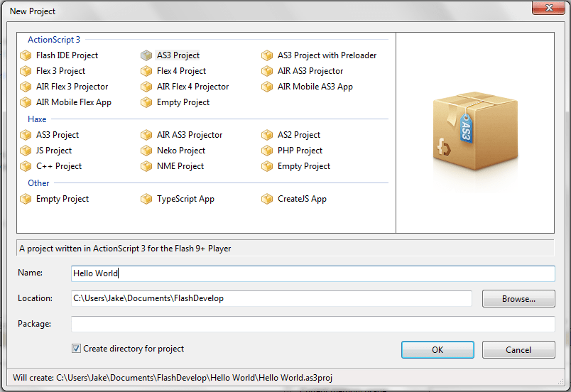
Task: Select the AS2 Project icon
Action: (267, 135)
